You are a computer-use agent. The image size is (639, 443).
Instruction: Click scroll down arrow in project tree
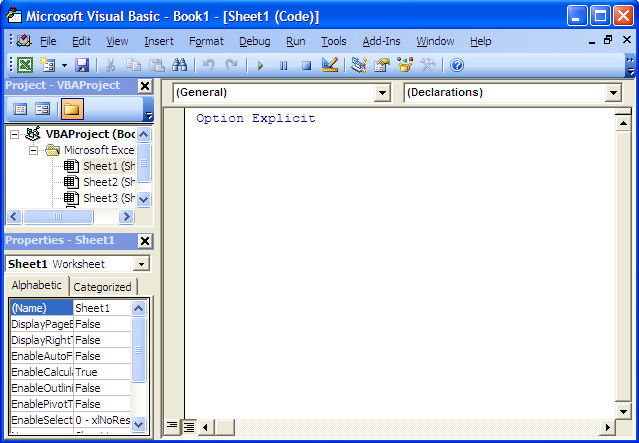click(144, 199)
